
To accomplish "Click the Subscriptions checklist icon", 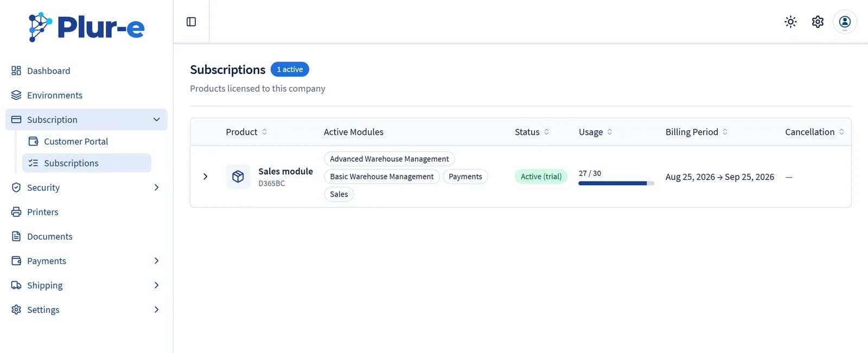I will (33, 163).
